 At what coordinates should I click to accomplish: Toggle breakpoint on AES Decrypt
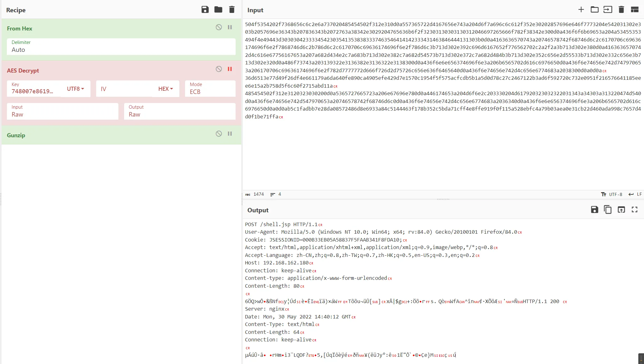click(230, 69)
